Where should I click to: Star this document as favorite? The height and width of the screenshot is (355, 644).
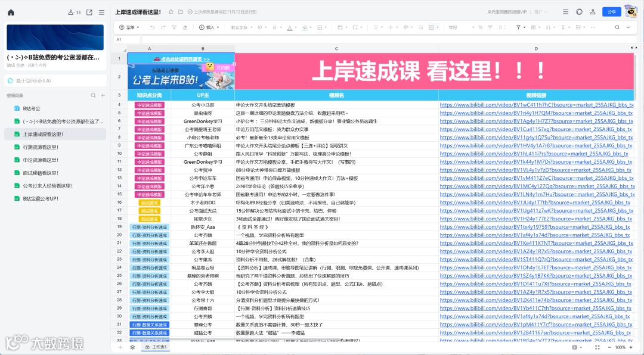[x=171, y=12]
